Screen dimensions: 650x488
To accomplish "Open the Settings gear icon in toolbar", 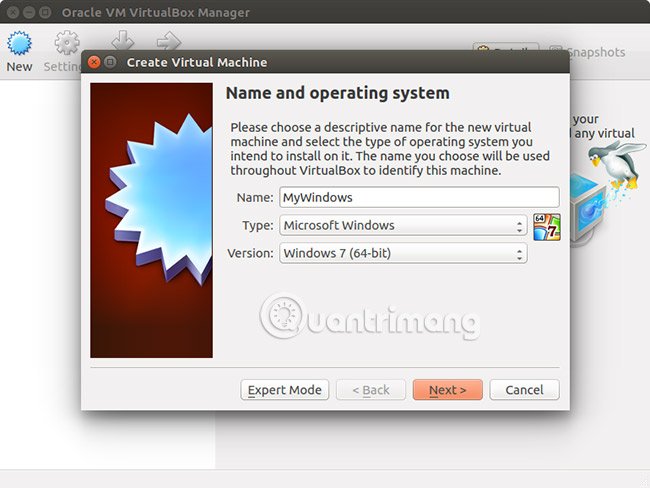I will click(67, 43).
